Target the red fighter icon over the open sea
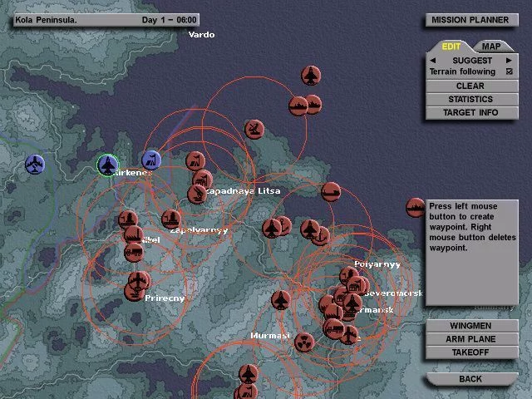The width and height of the screenshot is (532, 399). click(x=311, y=76)
